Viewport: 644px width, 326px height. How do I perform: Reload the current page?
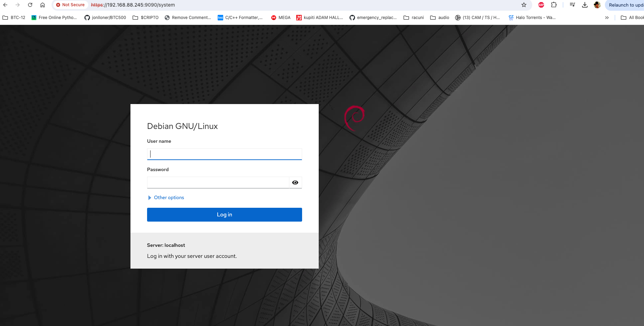click(x=30, y=5)
